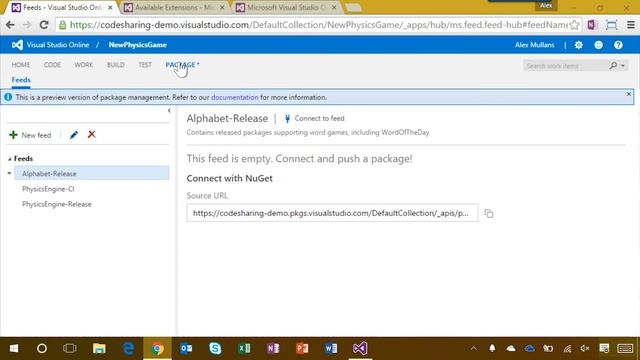Delete feed with the red X icon
640x360 pixels.
[x=91, y=134]
